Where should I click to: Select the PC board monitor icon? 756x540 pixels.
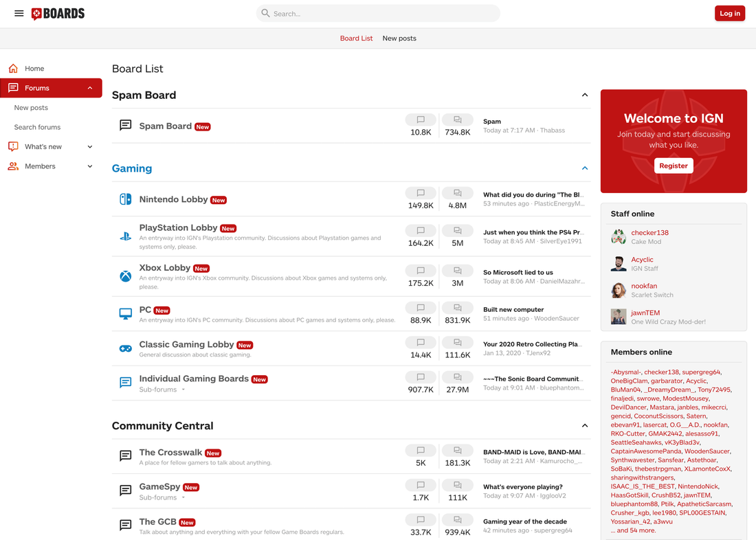click(125, 314)
